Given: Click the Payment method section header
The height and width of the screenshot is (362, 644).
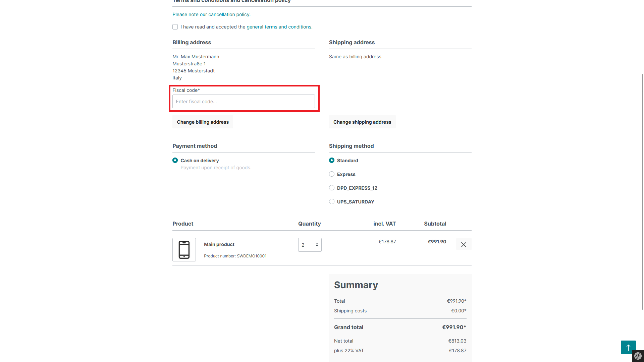Looking at the screenshot, I should pyautogui.click(x=195, y=146).
